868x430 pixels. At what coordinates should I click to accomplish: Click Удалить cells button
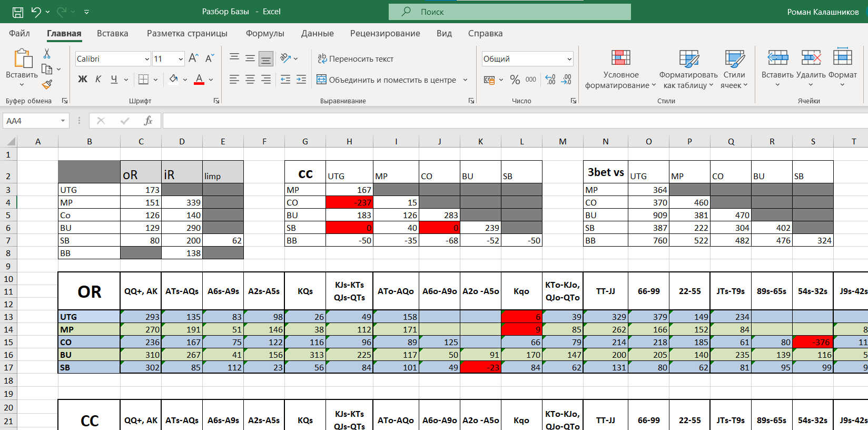(x=811, y=63)
